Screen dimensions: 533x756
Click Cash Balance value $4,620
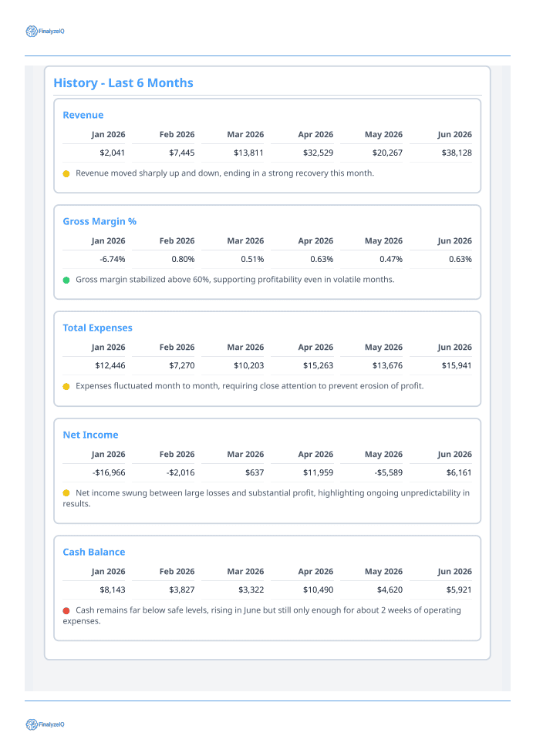click(x=390, y=590)
